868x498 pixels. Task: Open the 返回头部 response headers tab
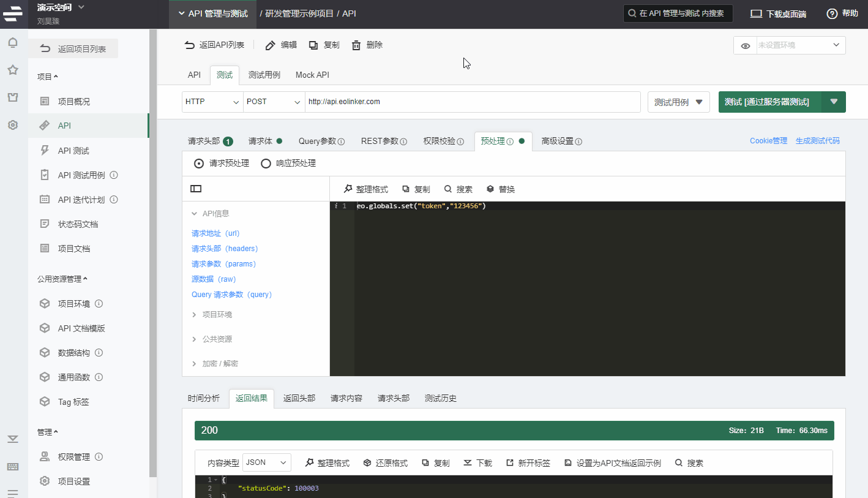[299, 398]
